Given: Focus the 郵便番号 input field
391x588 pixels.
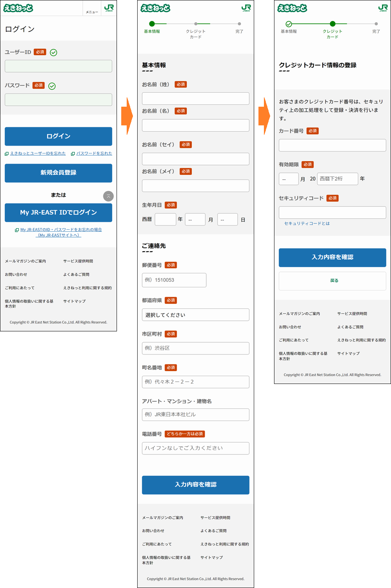Looking at the screenshot, I should click(x=174, y=280).
